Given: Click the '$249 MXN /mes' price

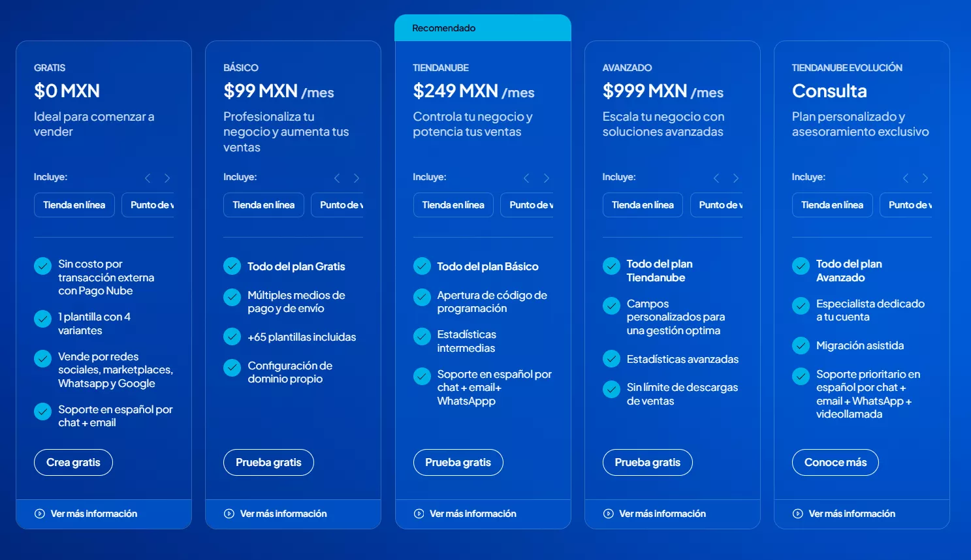Looking at the screenshot, I should [474, 91].
